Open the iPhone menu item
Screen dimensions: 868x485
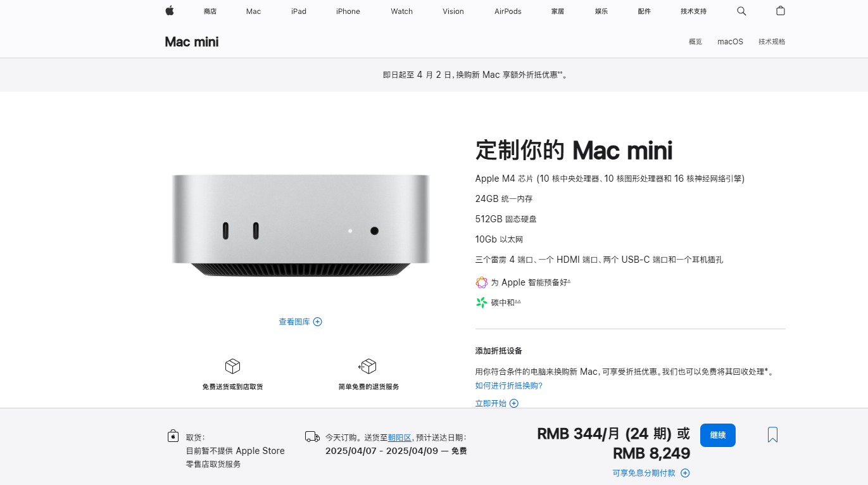coord(348,11)
